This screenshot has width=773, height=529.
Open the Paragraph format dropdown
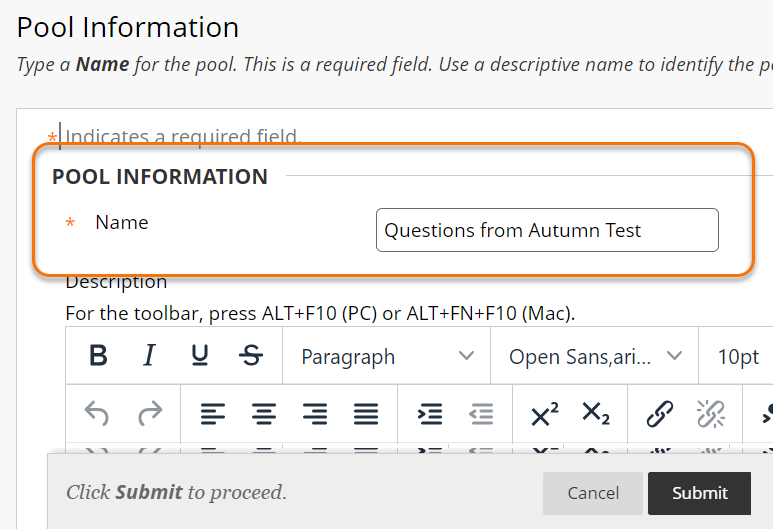pyautogui.click(x=386, y=357)
